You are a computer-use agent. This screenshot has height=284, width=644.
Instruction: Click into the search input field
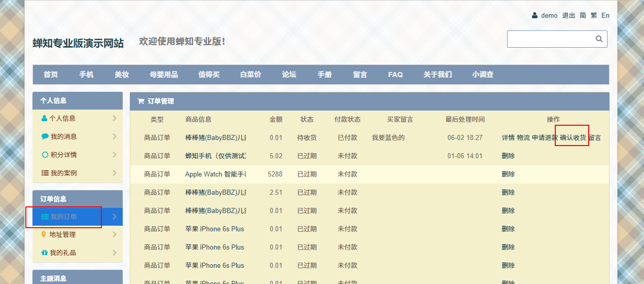[550, 39]
